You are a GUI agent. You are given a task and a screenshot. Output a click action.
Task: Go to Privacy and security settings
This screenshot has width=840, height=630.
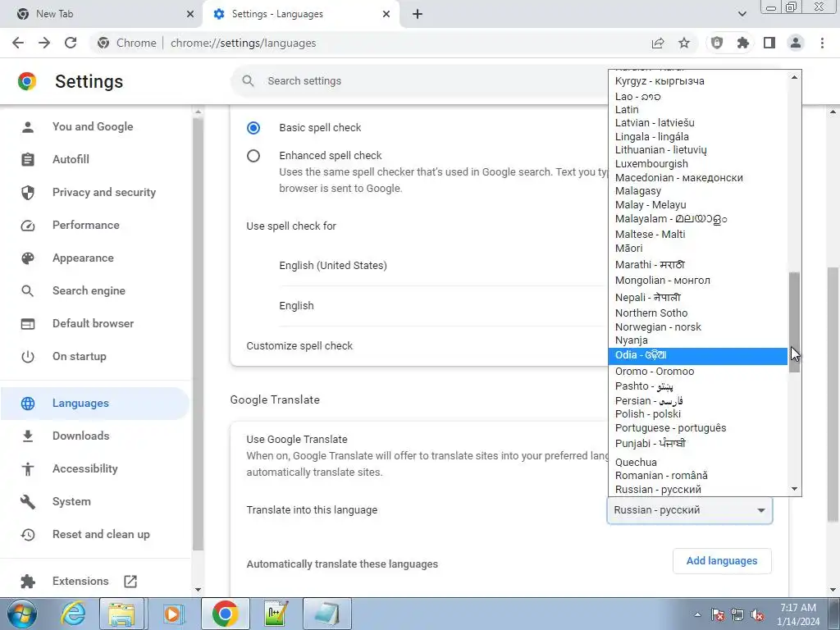[x=104, y=192]
